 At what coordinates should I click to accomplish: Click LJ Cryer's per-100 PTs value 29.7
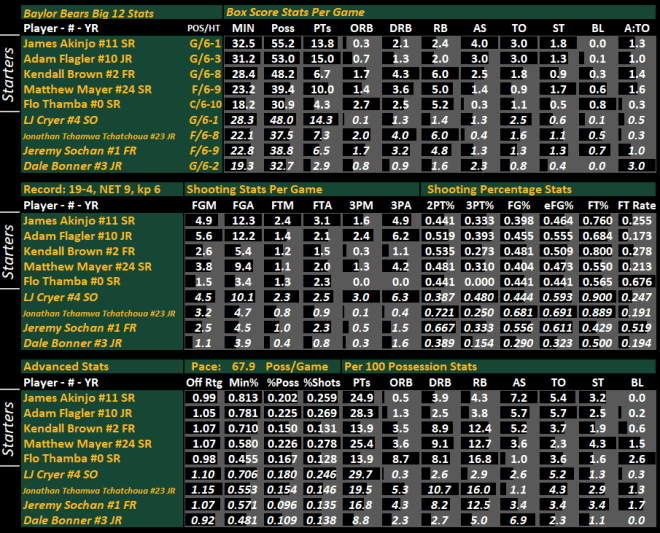click(361, 474)
